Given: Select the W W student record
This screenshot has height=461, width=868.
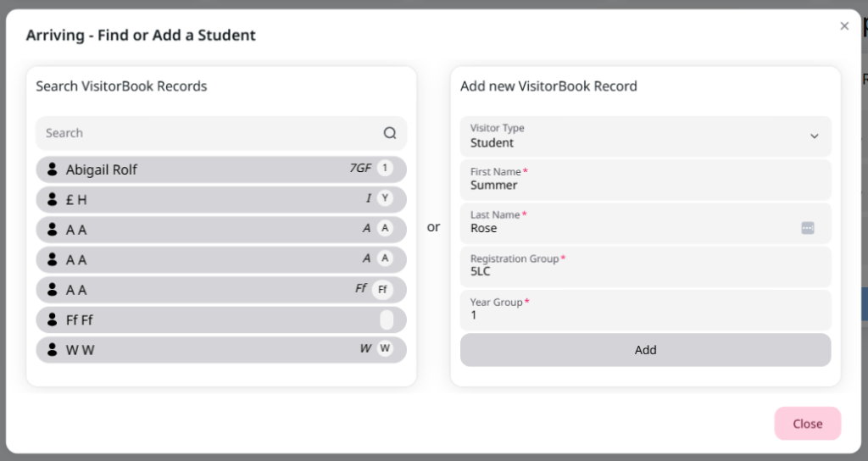Looking at the screenshot, I should (x=221, y=350).
